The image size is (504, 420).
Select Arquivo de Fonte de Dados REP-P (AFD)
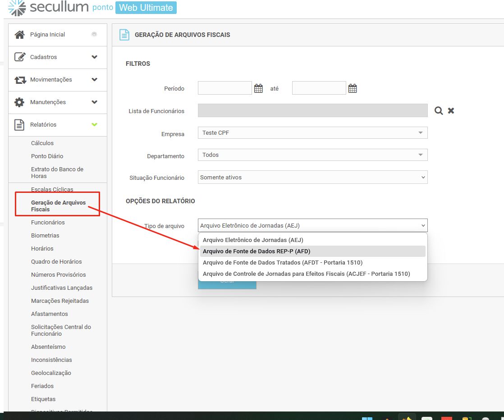coord(257,251)
